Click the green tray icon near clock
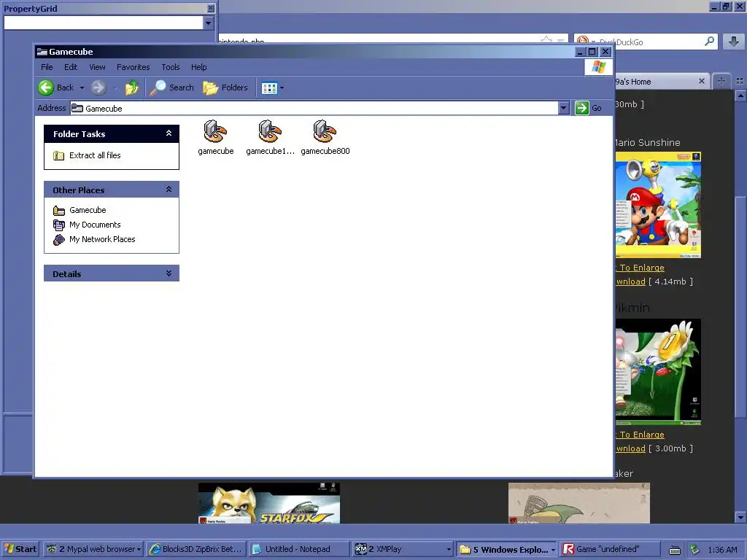Viewport: 747px width, 560px height. pyautogui.click(x=694, y=550)
